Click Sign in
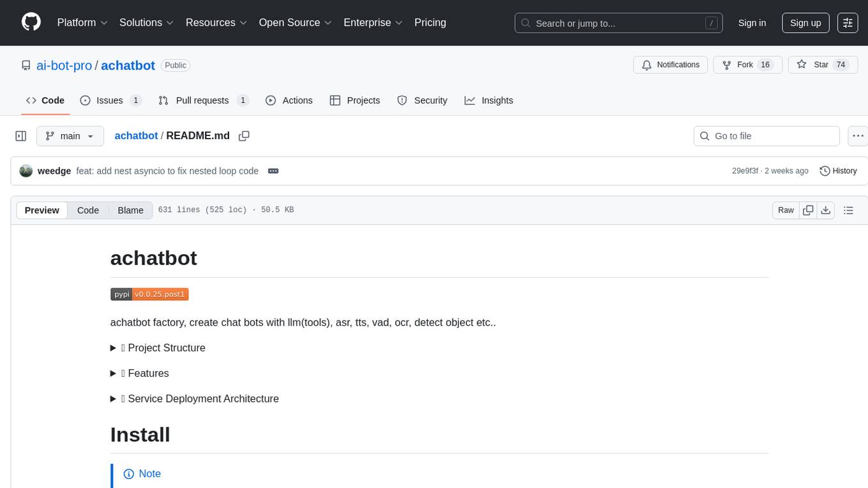 (752, 23)
